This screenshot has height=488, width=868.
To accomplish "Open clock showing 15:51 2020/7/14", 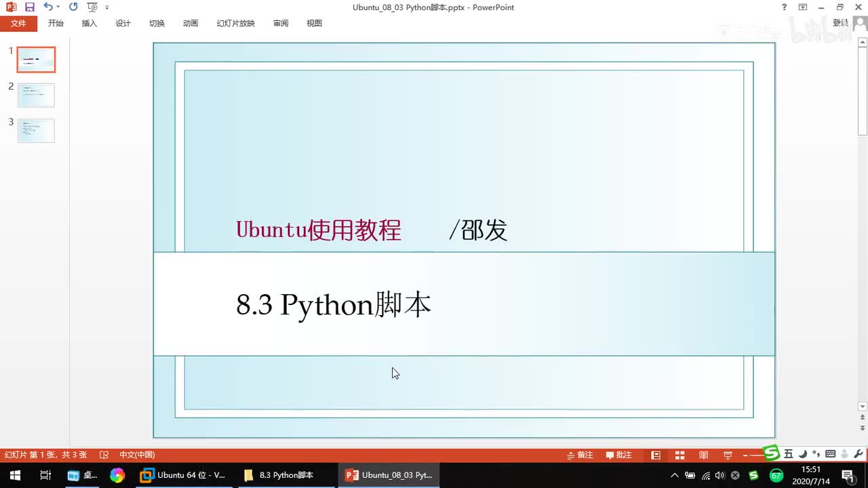I will point(811,475).
